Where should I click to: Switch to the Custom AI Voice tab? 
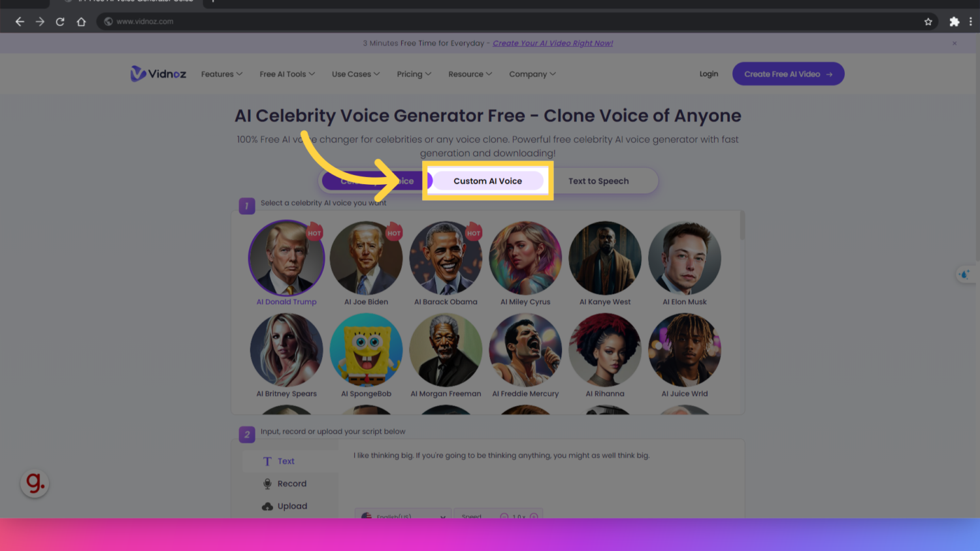487,181
